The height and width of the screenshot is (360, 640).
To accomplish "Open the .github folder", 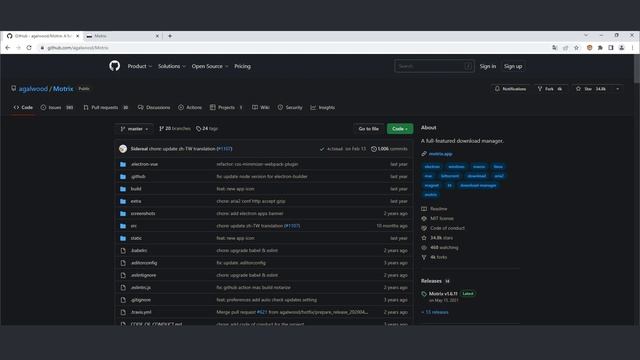I will 138,176.
